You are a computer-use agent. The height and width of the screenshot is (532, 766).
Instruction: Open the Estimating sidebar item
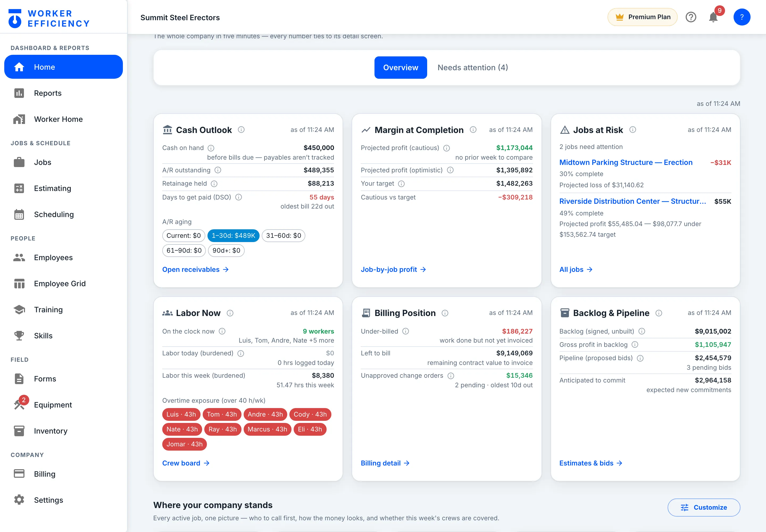click(x=63, y=189)
